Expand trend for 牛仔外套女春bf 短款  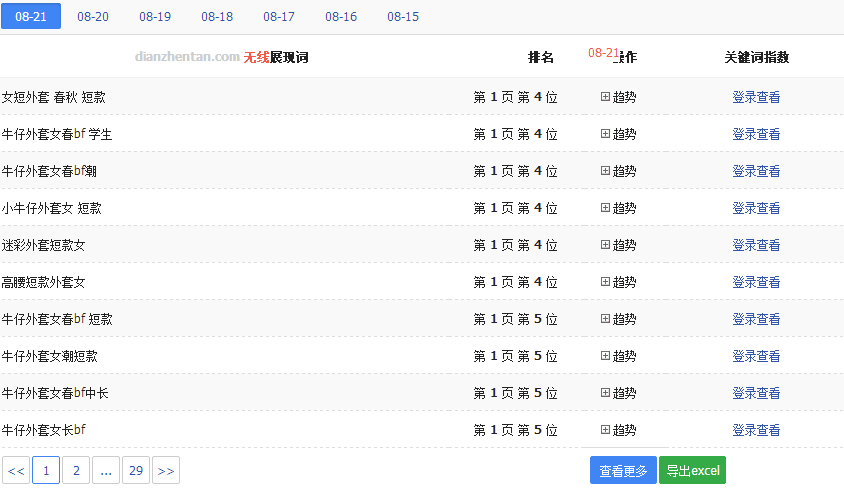(x=618, y=319)
